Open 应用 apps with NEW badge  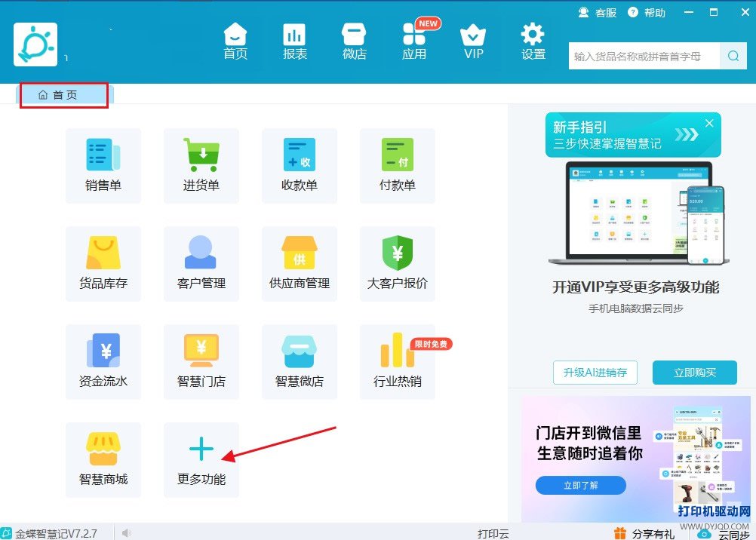coord(415,41)
